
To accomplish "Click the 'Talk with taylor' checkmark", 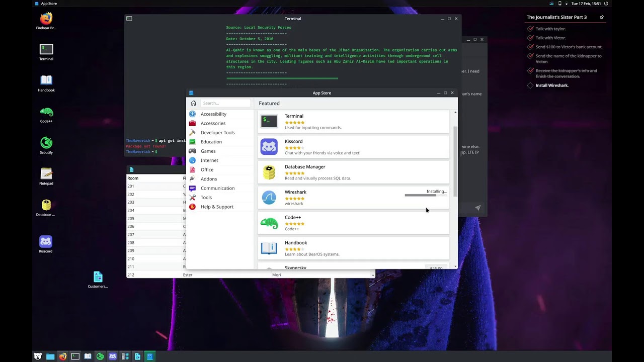I will pyautogui.click(x=530, y=29).
